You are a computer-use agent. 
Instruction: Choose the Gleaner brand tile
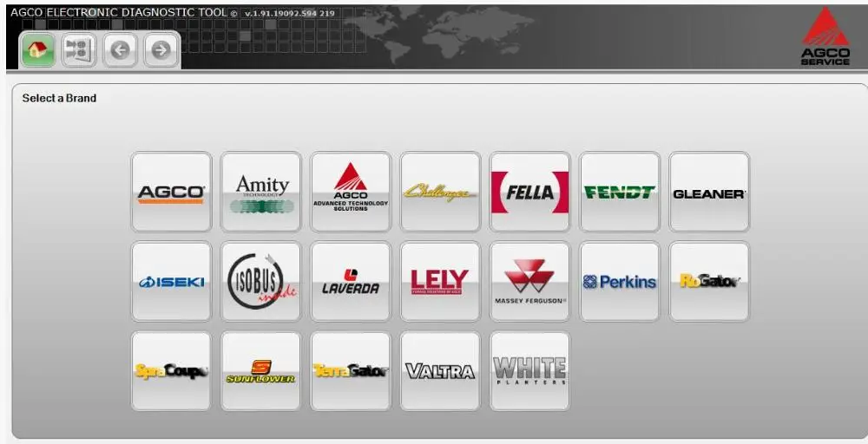click(709, 192)
